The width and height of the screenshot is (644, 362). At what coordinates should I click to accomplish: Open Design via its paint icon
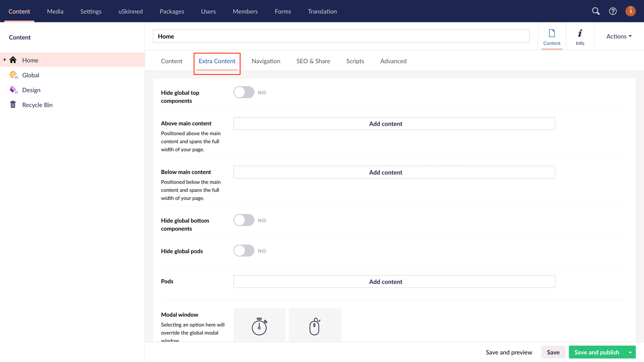coord(13,90)
